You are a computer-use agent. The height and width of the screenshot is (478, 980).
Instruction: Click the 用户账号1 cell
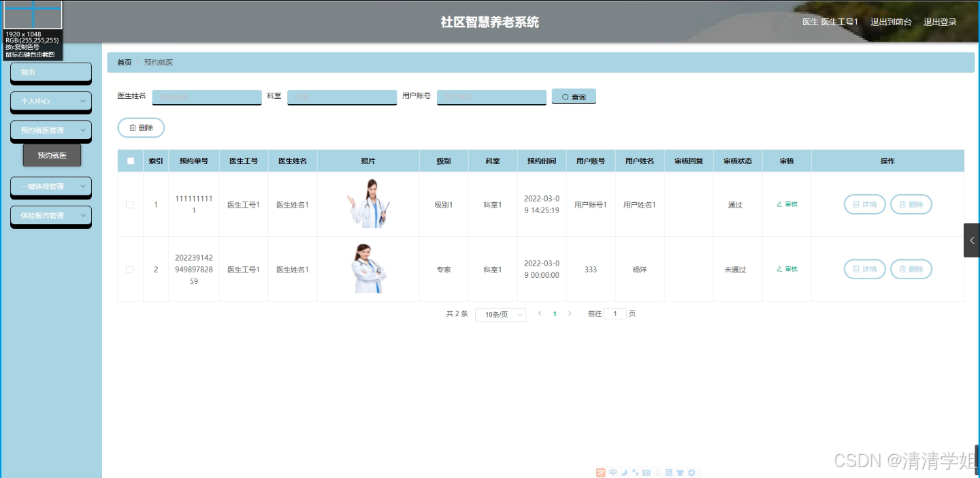[x=591, y=205]
